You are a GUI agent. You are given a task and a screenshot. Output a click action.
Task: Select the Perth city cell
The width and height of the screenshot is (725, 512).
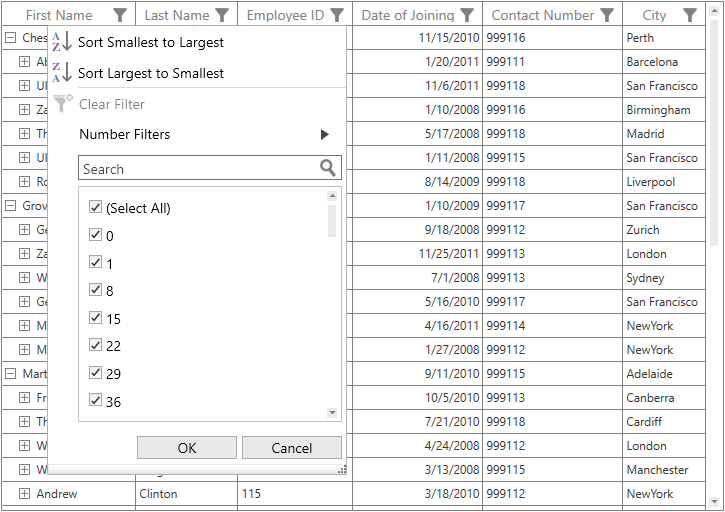tap(664, 37)
